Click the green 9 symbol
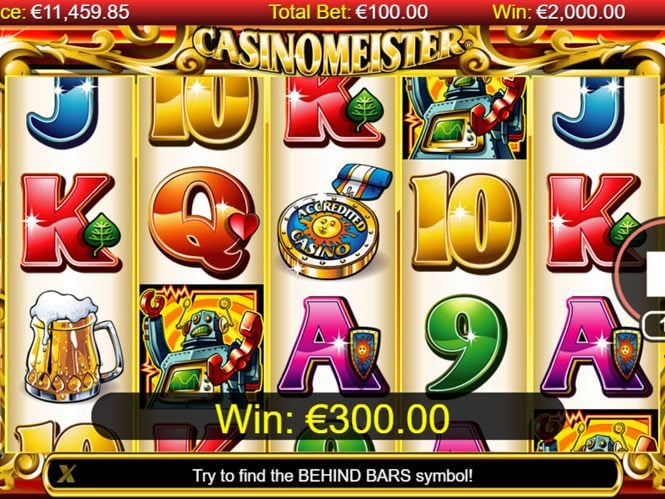 [x=466, y=344]
